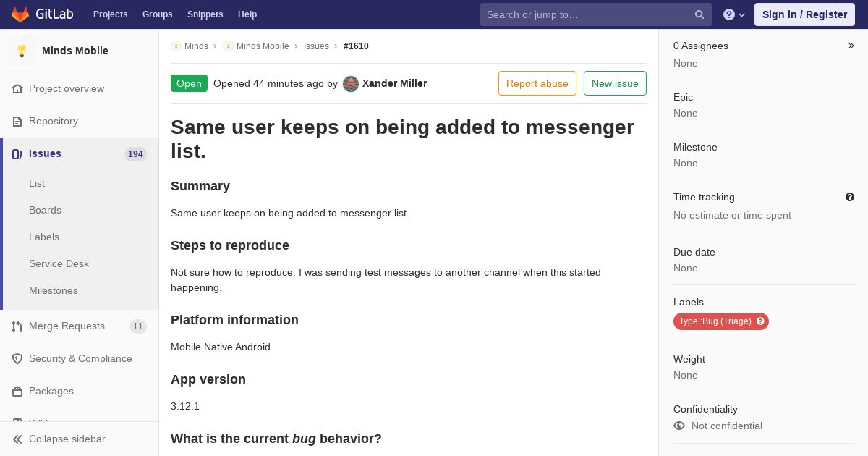Click the Packages icon in sidebar

pyautogui.click(x=17, y=391)
